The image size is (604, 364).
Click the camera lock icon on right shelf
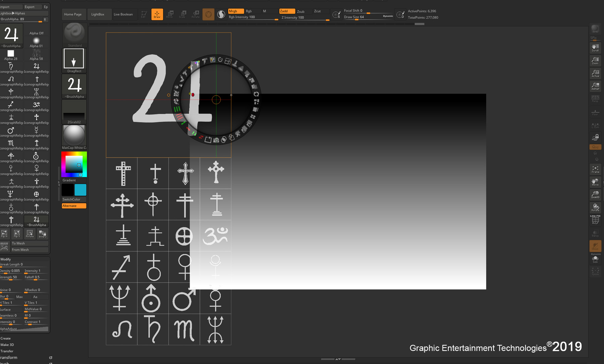[595, 137]
